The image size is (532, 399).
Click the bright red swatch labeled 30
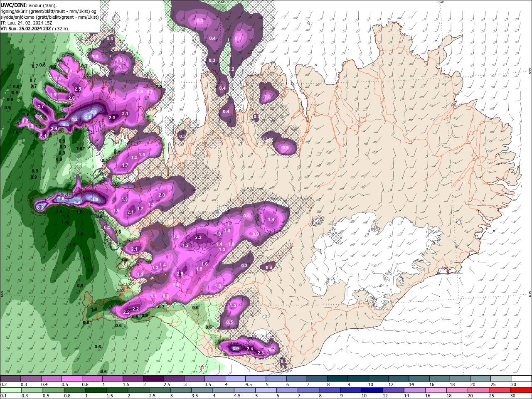[521, 391]
